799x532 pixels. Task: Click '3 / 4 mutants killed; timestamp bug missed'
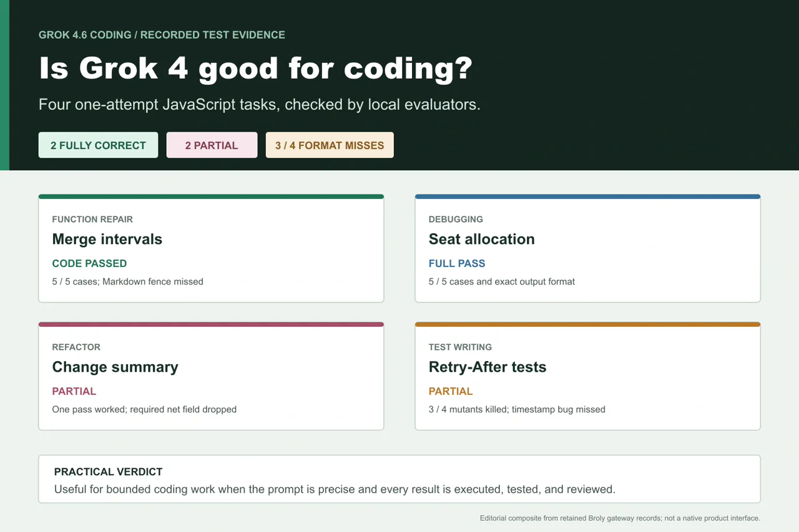click(517, 409)
